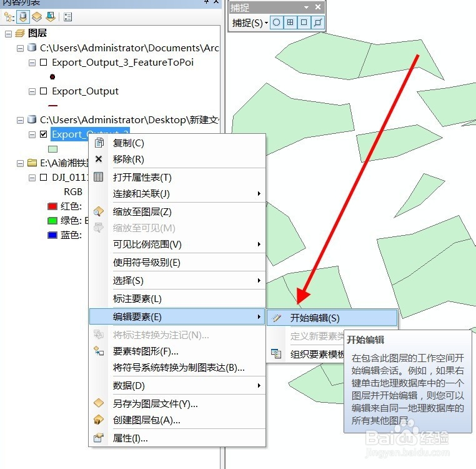Collapse the E:\A渝湘铁 folder node

click(20, 164)
